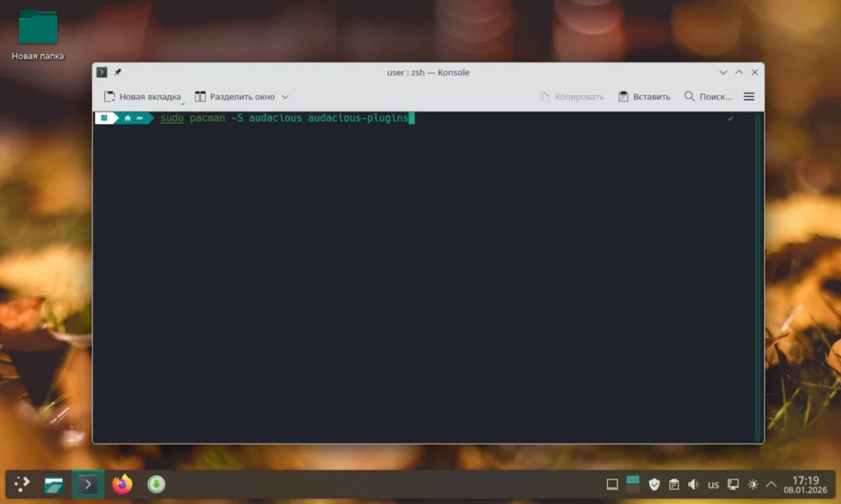Open the shield security tray icon
The image size is (841, 504).
[x=655, y=484]
